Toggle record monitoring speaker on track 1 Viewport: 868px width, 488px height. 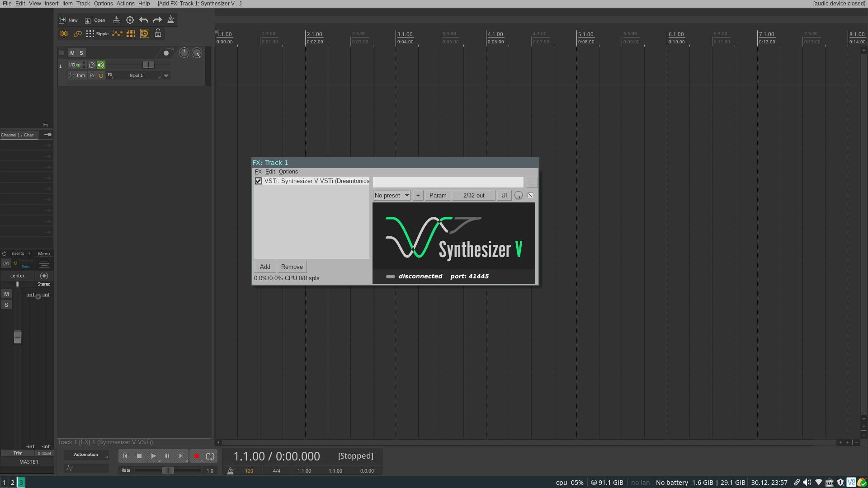[x=101, y=65]
